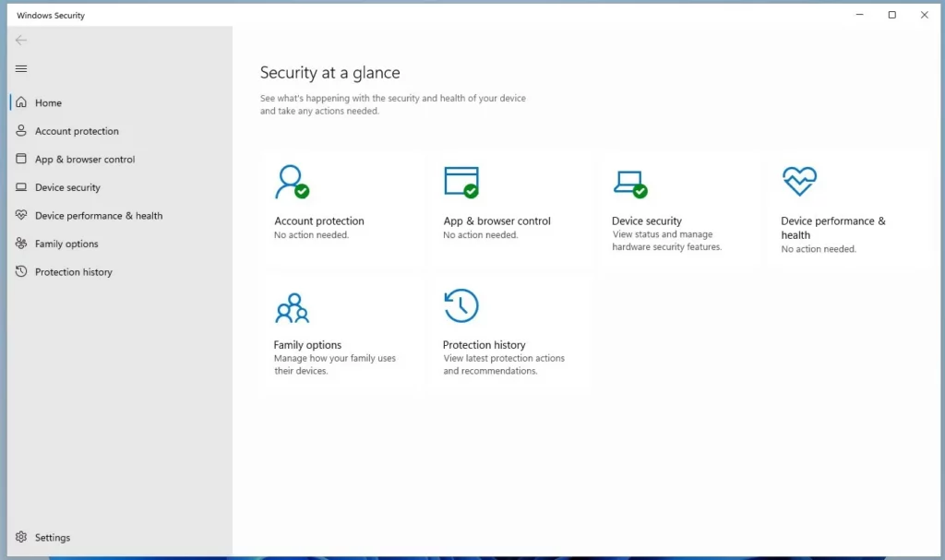Select Family options in the sidebar
Image resolution: width=945 pixels, height=560 pixels.
coord(121,244)
